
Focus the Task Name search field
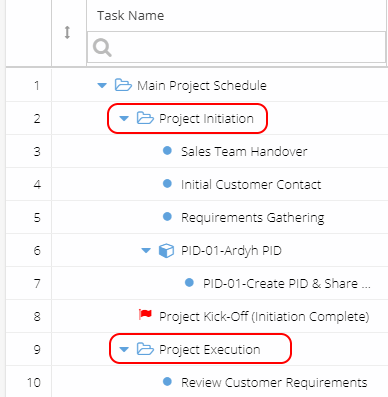point(236,47)
